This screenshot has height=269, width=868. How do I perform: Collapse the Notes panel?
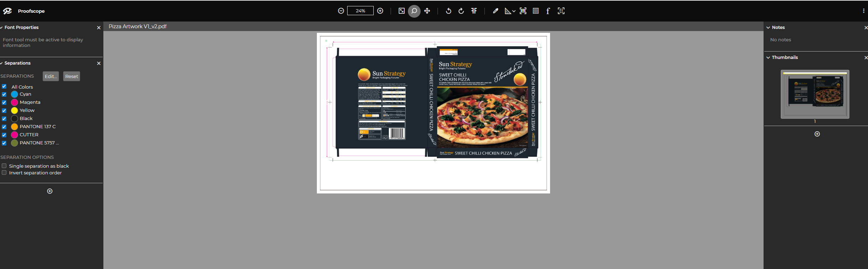(x=768, y=28)
